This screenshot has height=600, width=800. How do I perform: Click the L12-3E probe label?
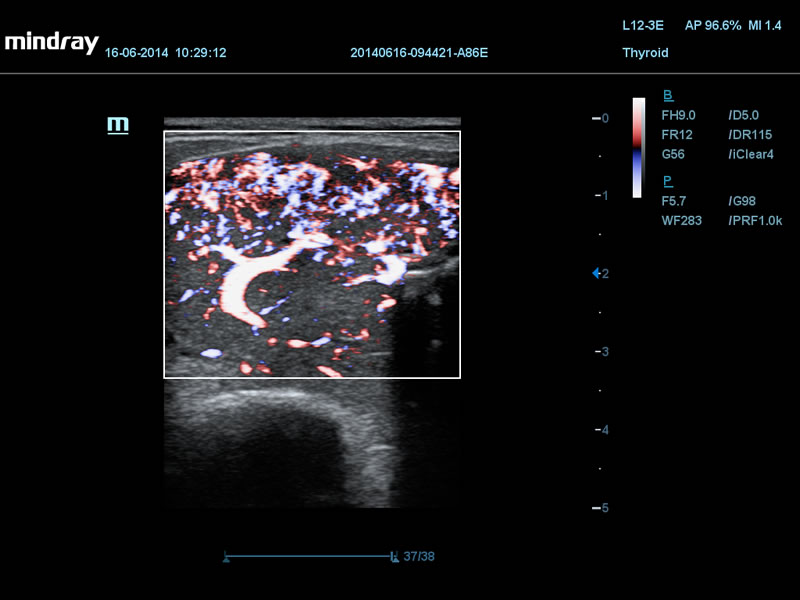click(642, 26)
